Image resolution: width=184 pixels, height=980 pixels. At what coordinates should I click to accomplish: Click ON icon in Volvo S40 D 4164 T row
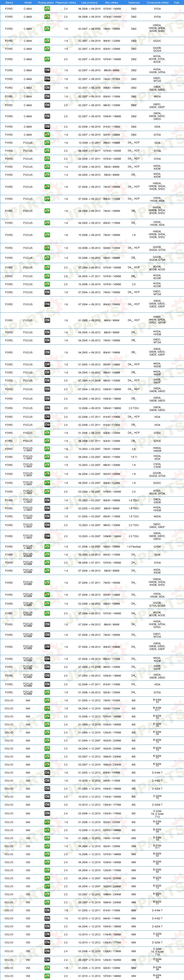[x=47, y=773]
